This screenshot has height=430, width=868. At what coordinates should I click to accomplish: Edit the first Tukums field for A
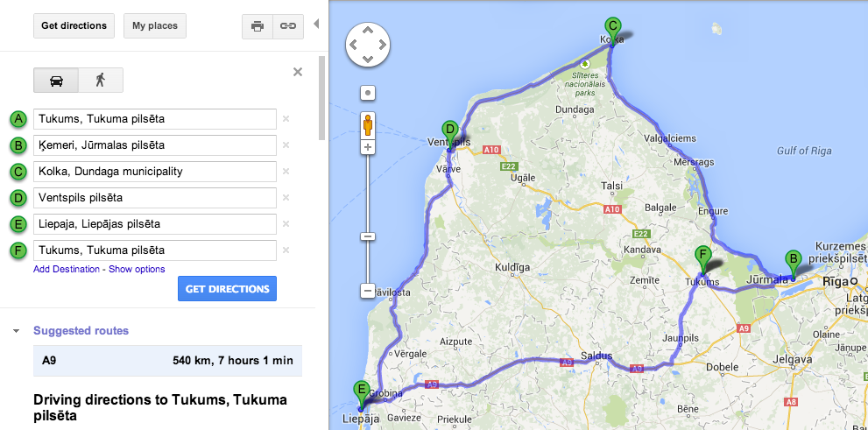(155, 119)
